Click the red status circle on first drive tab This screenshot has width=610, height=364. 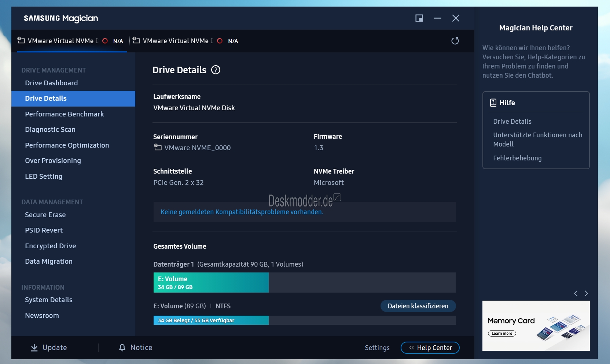coord(105,41)
